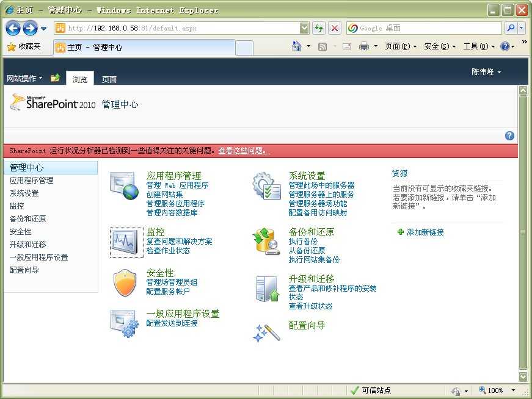Select 系统设置 in the left navigation
The width and height of the screenshot is (532, 399).
coord(24,193)
